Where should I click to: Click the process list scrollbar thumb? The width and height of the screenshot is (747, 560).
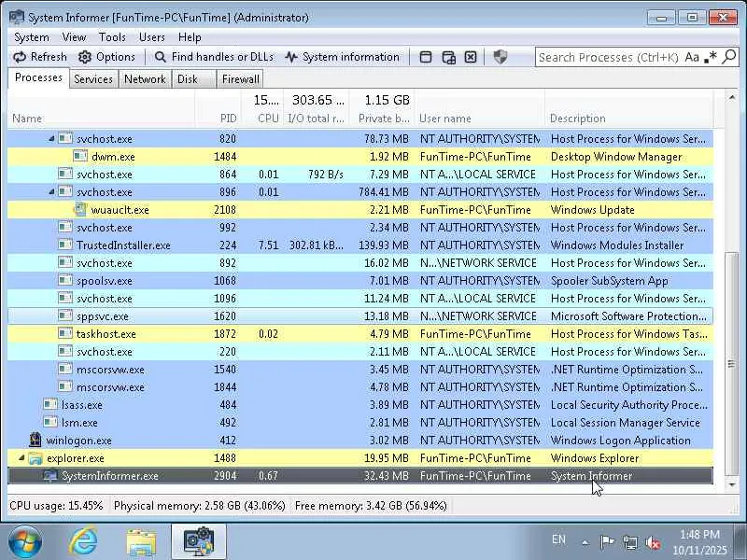732,363
